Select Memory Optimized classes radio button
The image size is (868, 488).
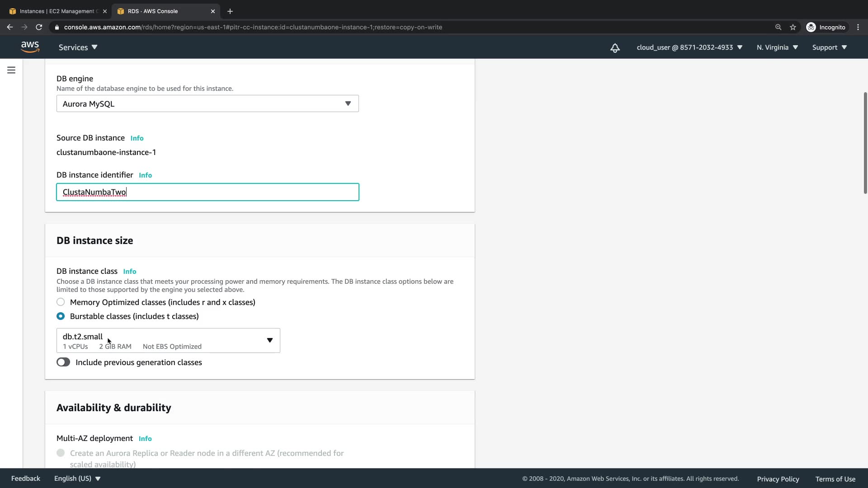point(61,302)
